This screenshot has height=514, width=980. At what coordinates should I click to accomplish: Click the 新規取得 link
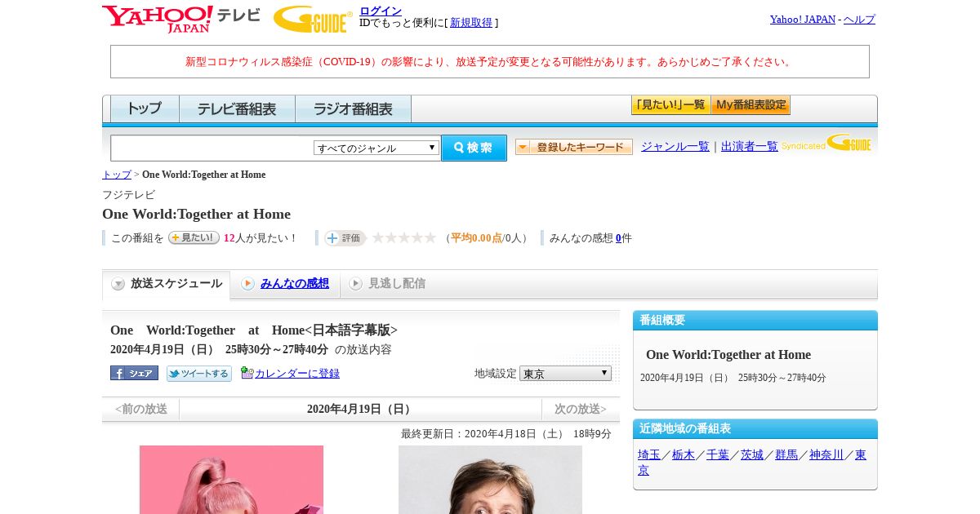point(471,22)
